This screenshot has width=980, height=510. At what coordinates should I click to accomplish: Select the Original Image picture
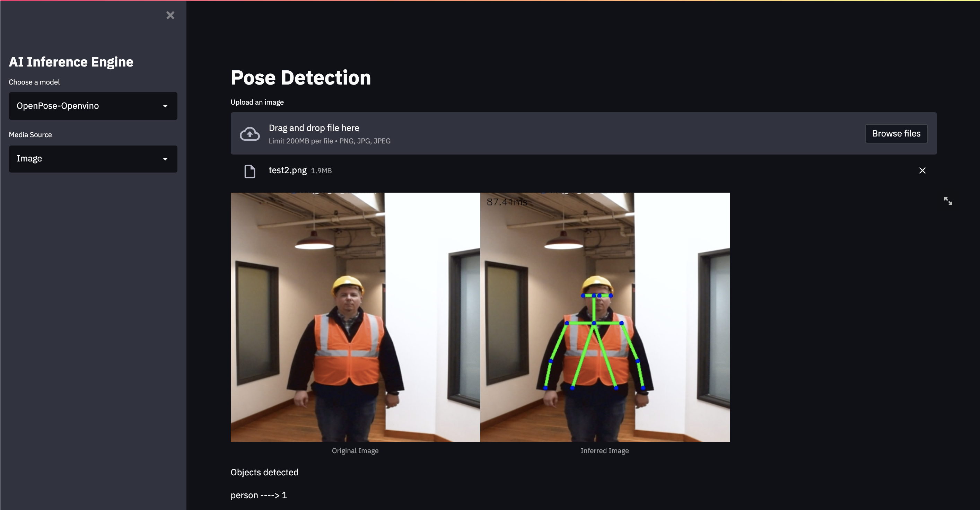pyautogui.click(x=355, y=317)
